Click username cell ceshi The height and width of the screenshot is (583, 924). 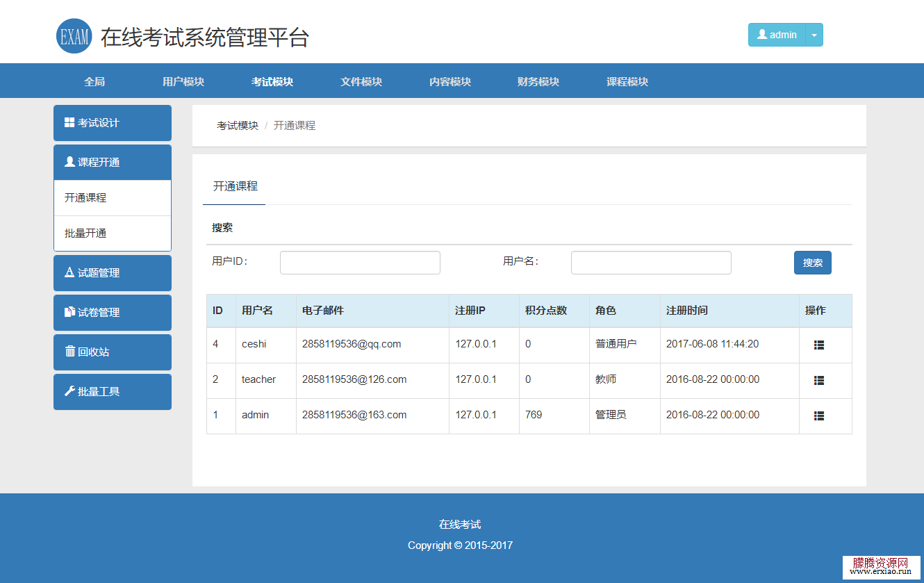254,344
